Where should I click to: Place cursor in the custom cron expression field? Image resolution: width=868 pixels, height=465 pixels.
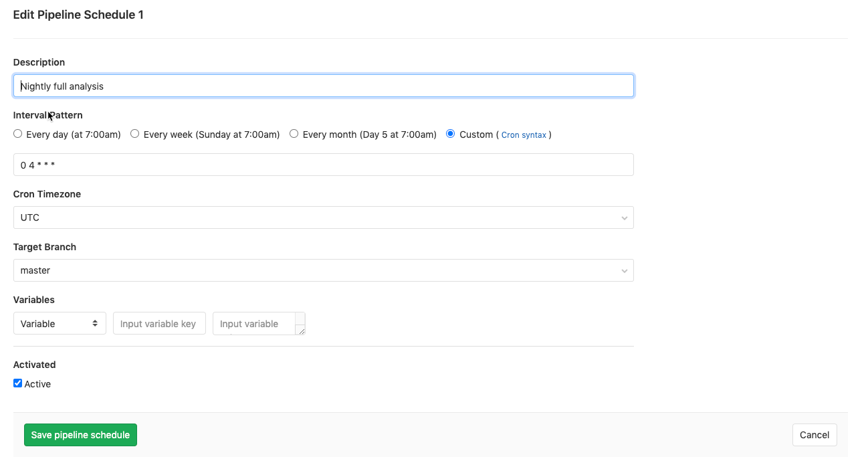coord(324,165)
